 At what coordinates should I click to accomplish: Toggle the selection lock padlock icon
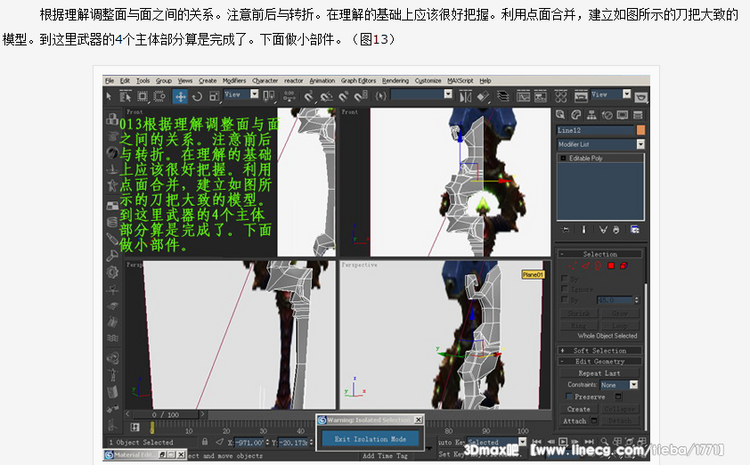pos(205,442)
